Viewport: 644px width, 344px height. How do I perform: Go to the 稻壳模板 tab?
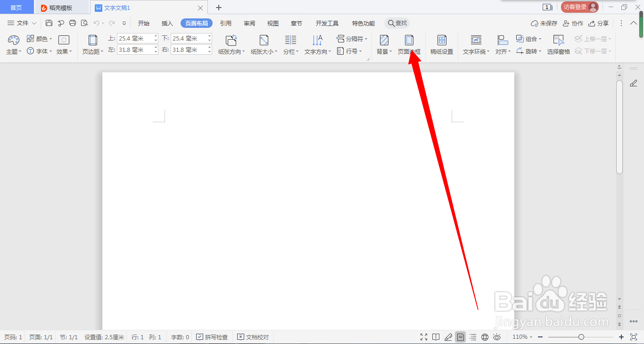(x=61, y=8)
